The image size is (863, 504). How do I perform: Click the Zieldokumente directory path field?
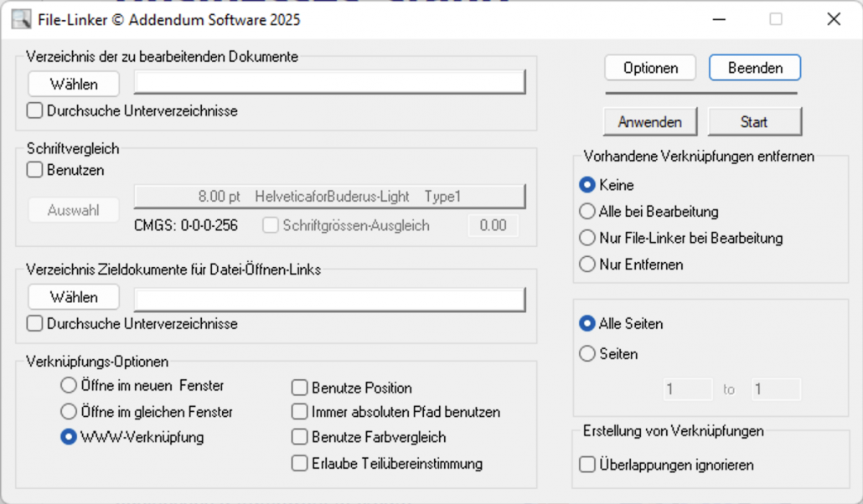(x=329, y=300)
